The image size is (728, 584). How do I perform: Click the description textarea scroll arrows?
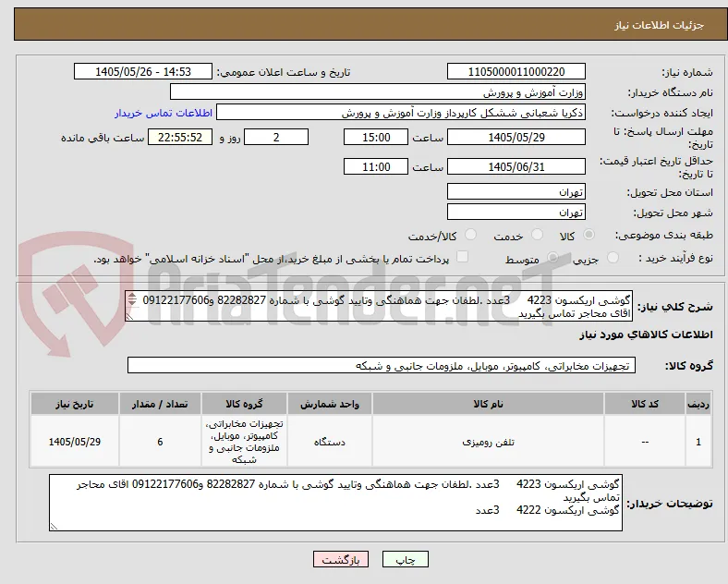(x=132, y=298)
